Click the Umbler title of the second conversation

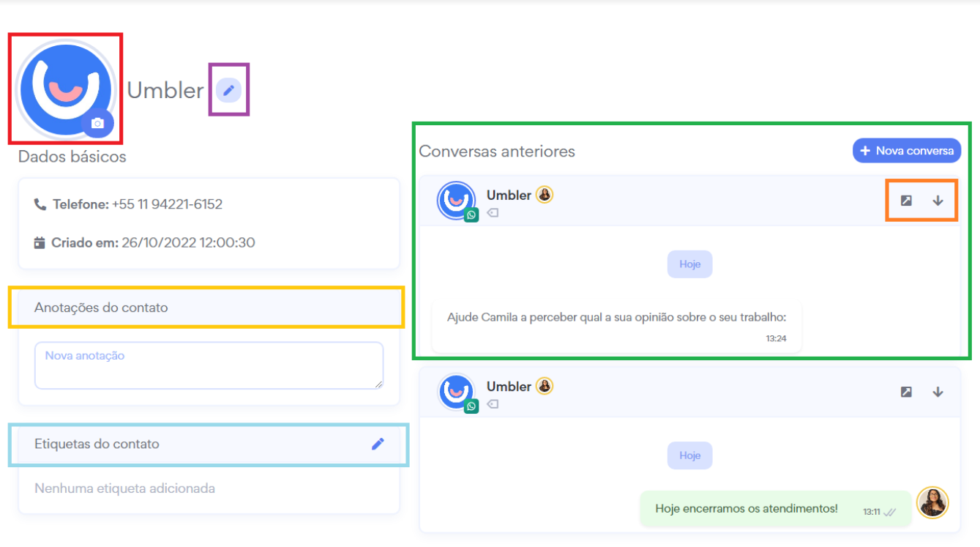point(509,386)
